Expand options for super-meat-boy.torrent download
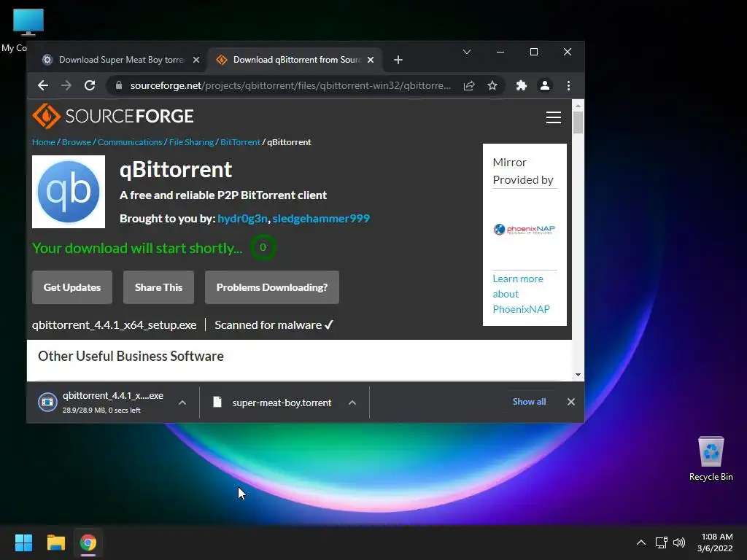Screen dimensions: 747x560 pos(352,402)
